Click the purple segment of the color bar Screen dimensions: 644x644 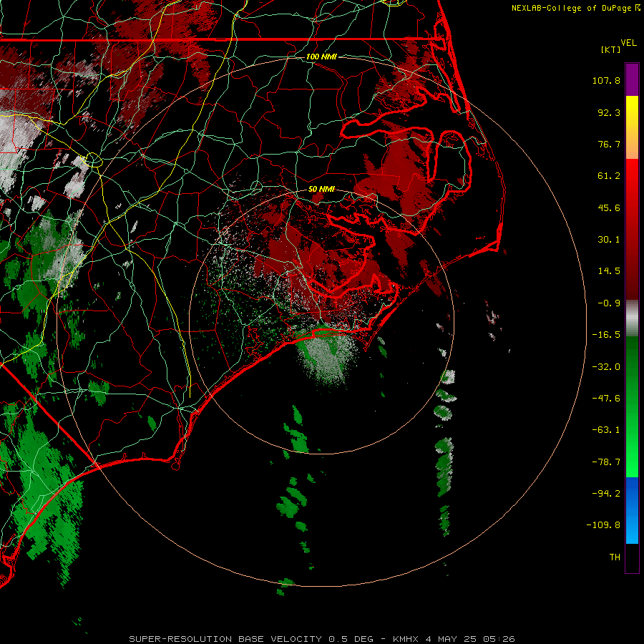(x=632, y=79)
